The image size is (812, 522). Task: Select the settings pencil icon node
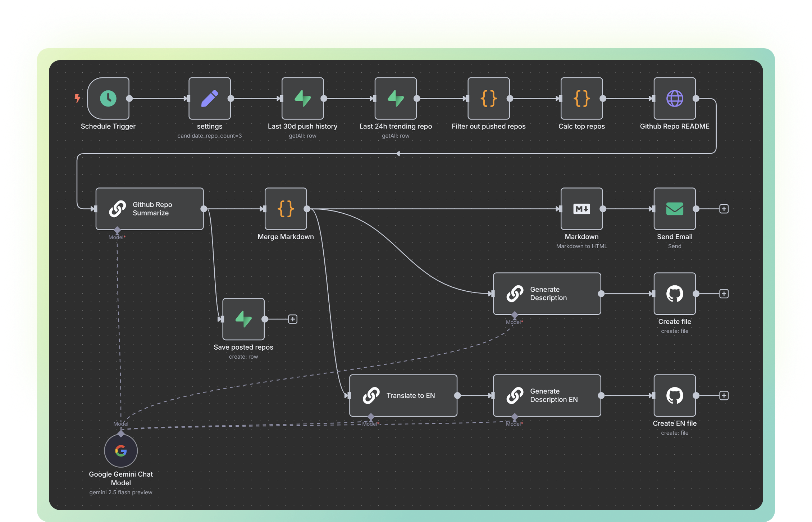(x=209, y=98)
